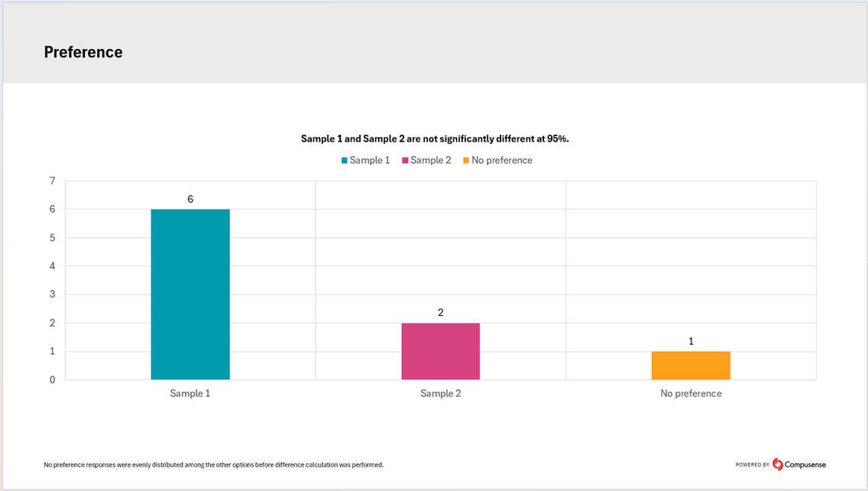Click the Sample 2 legend label text

[431, 161]
